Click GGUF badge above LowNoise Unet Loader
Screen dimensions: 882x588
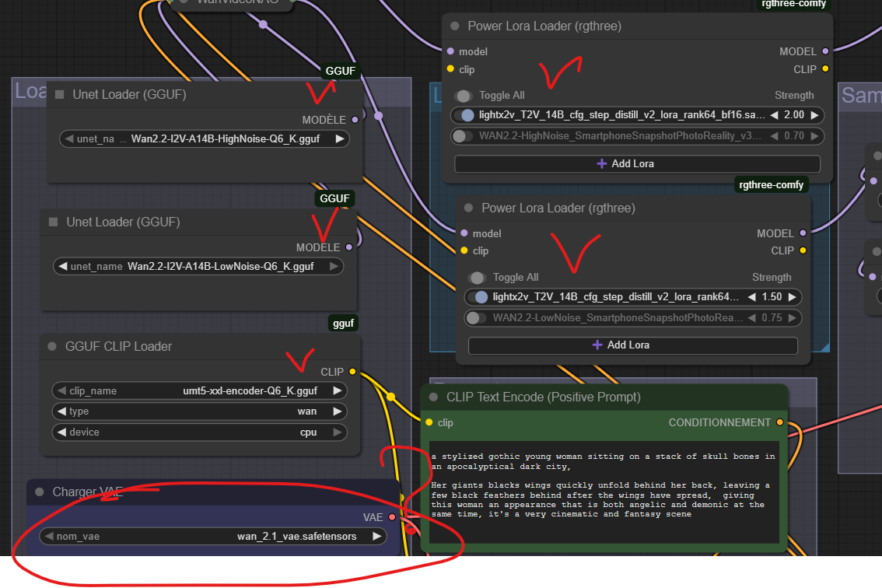[x=334, y=198]
